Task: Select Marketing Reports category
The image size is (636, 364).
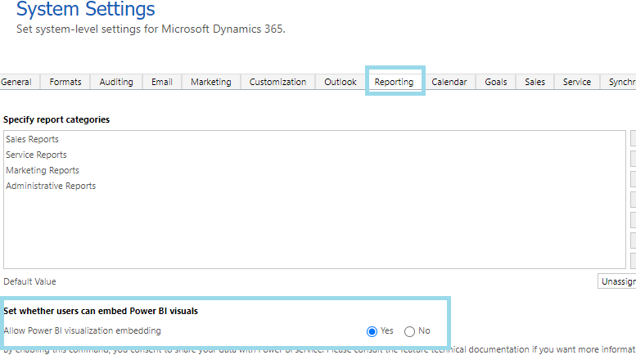Action: (43, 170)
